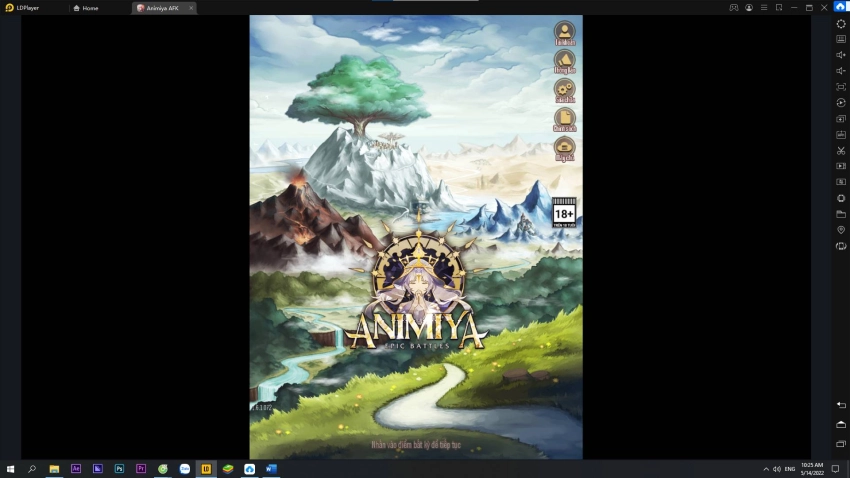Open the server (Máy chủ) cloud icon

click(x=564, y=149)
